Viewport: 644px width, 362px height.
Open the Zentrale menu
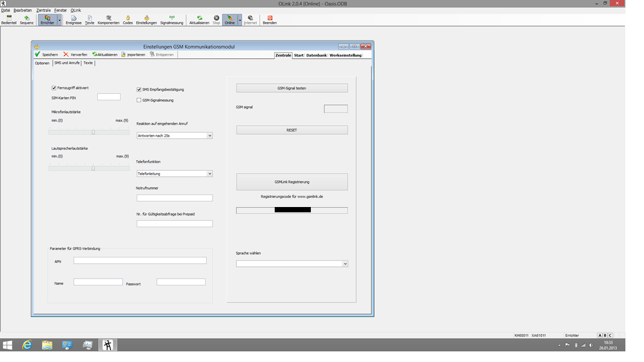click(43, 10)
